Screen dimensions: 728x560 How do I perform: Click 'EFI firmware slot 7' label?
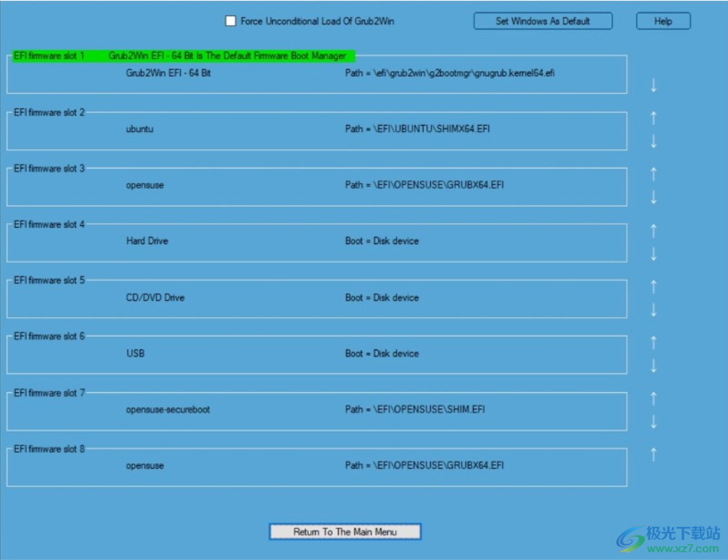point(49,393)
